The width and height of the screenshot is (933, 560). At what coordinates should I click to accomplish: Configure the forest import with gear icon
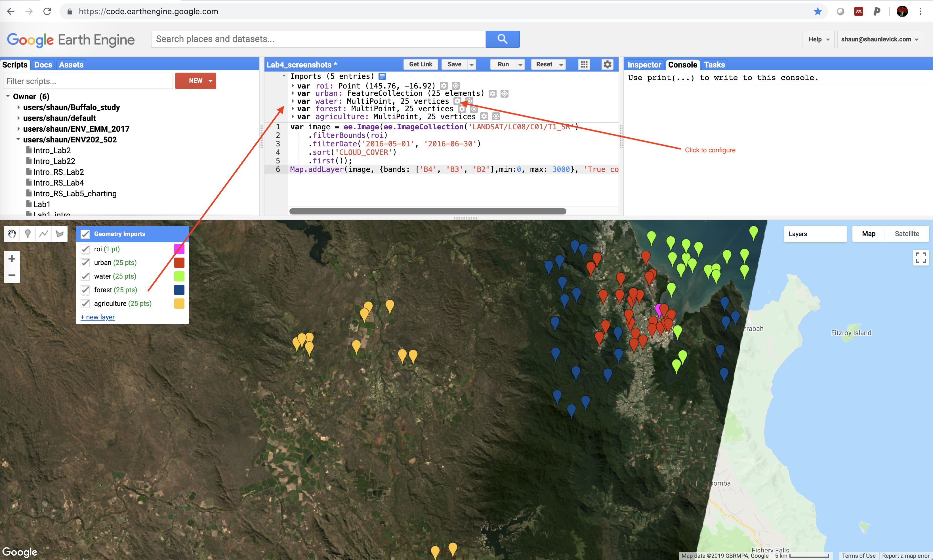(x=462, y=109)
